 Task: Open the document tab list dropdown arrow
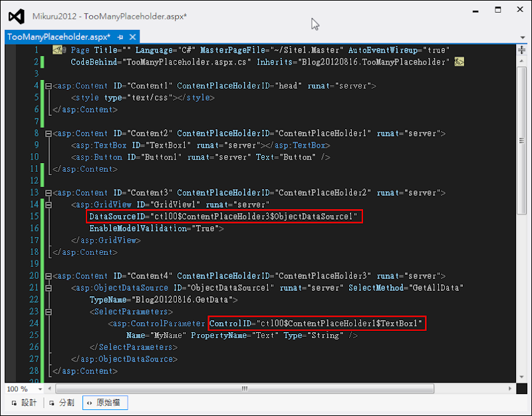click(523, 37)
